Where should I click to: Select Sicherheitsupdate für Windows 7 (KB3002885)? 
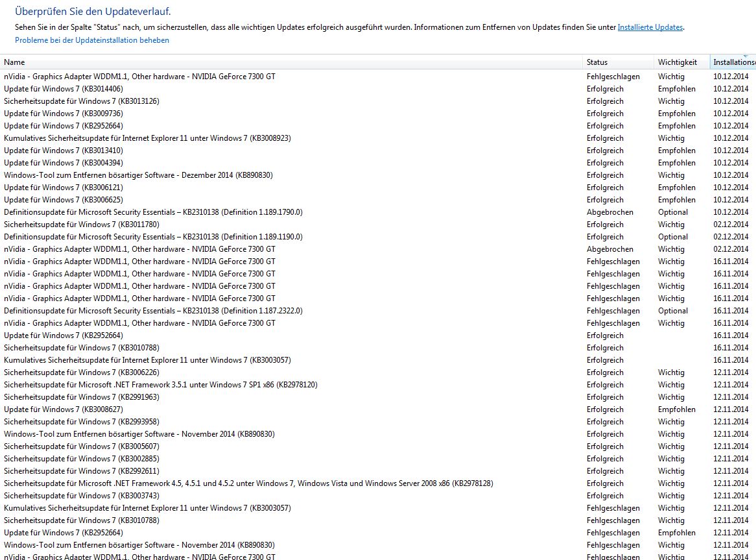pos(378,459)
